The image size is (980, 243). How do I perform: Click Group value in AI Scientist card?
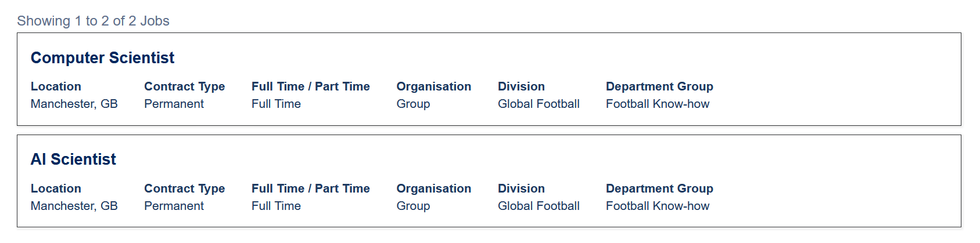[x=413, y=206]
